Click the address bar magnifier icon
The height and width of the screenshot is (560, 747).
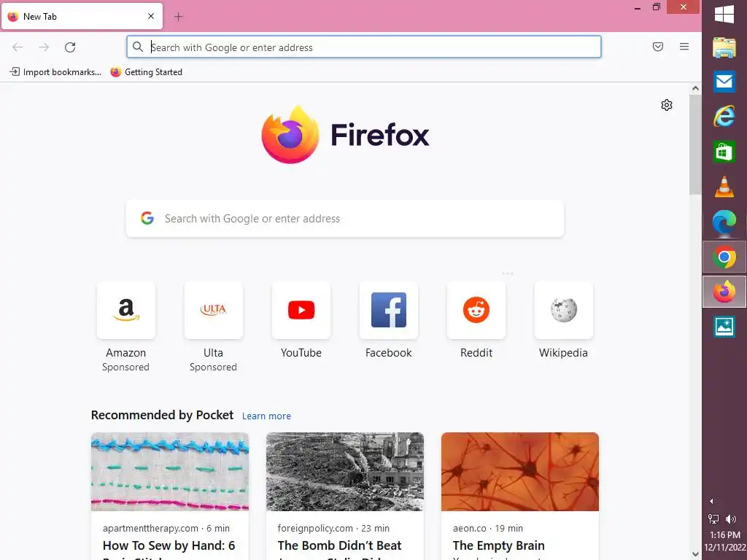(138, 47)
